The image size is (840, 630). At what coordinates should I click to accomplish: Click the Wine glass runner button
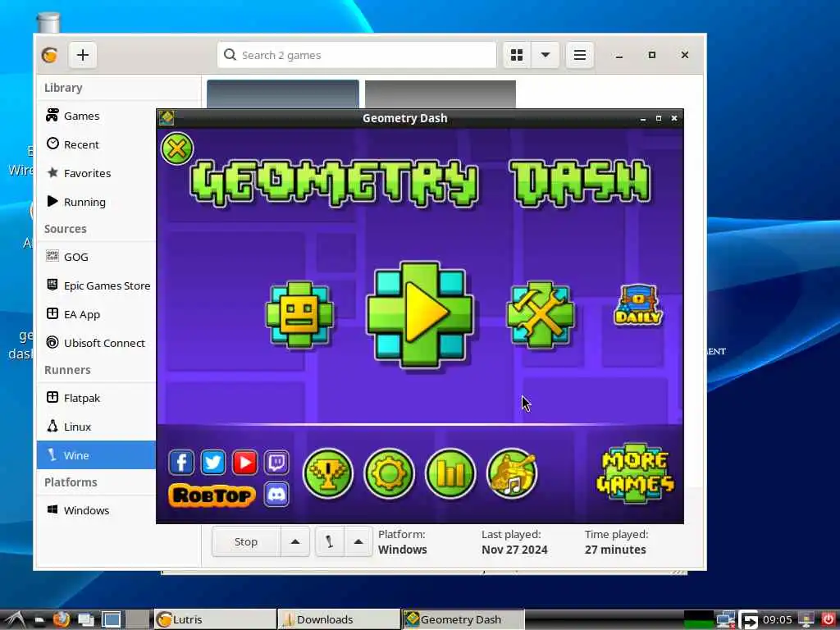click(x=330, y=541)
